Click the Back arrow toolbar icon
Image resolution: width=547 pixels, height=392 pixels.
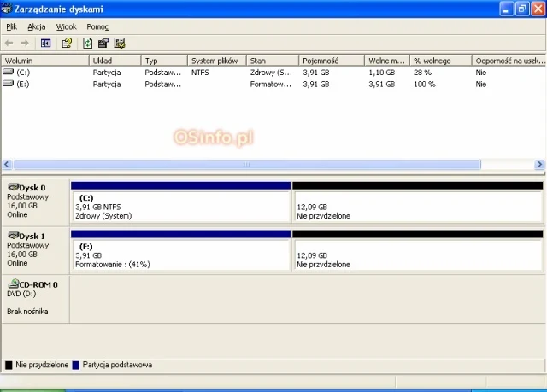pyautogui.click(x=9, y=43)
